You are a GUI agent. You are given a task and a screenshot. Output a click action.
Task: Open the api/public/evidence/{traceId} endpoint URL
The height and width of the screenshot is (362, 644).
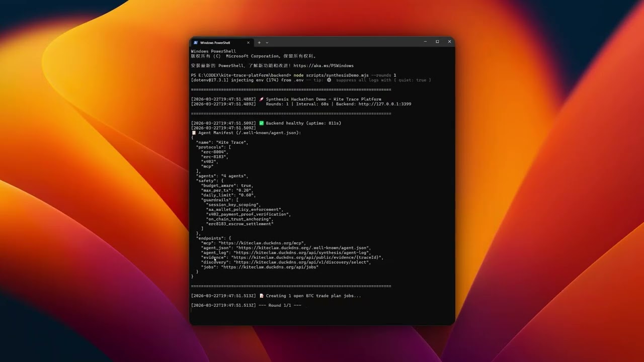(307, 257)
